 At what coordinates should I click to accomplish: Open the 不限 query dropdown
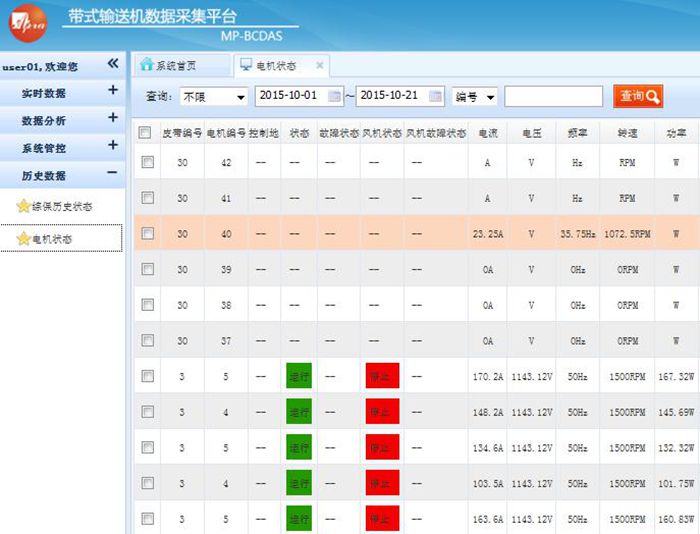[x=213, y=97]
